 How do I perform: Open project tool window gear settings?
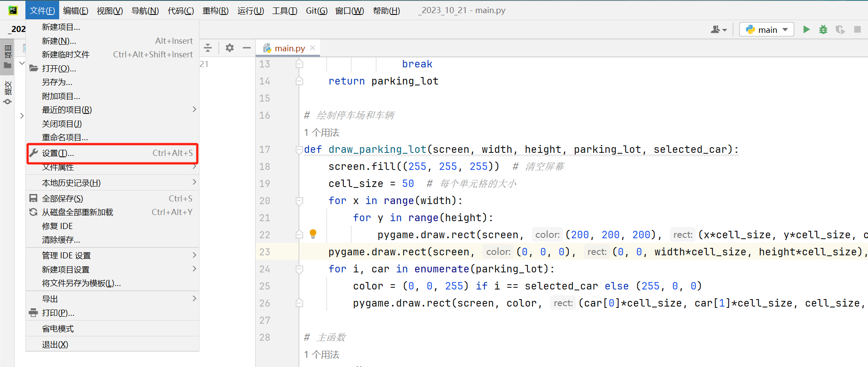229,48
